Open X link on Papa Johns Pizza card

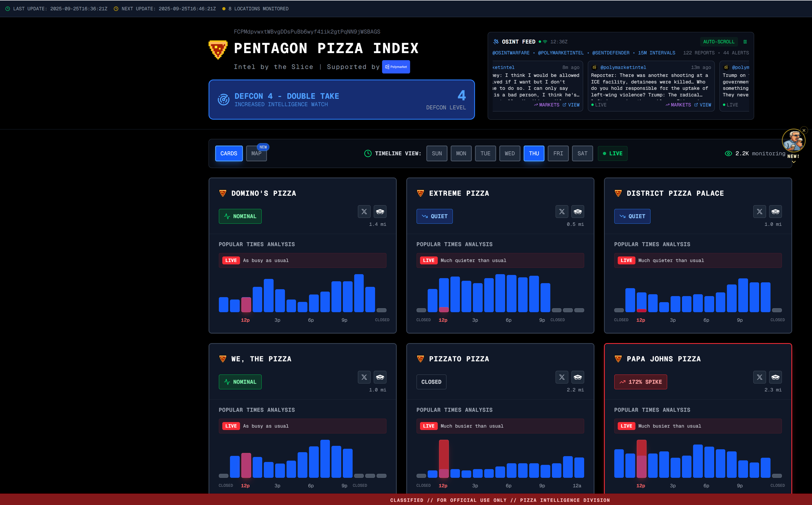tap(760, 377)
